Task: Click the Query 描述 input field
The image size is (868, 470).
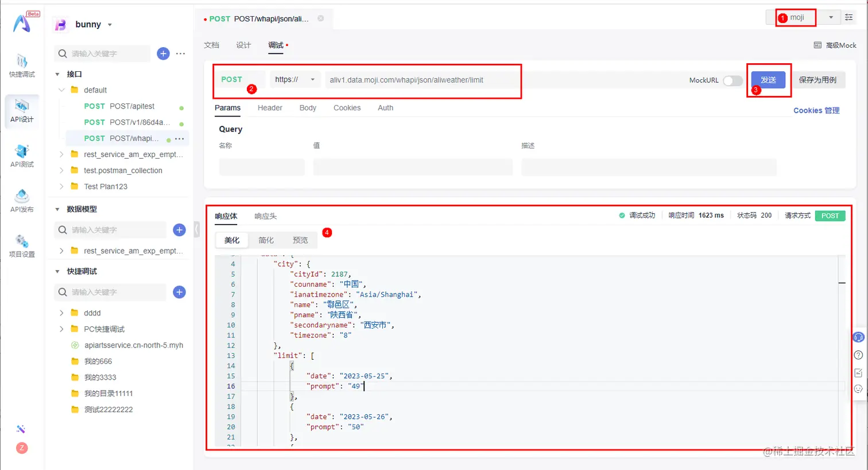Action: 649,167
